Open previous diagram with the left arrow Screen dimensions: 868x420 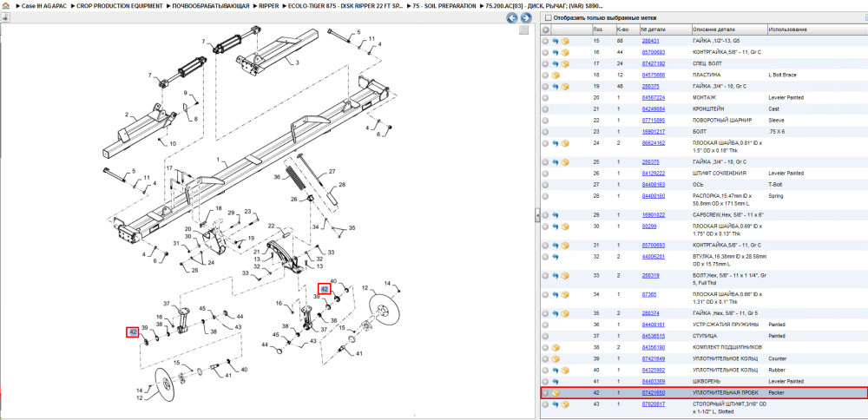point(513,17)
